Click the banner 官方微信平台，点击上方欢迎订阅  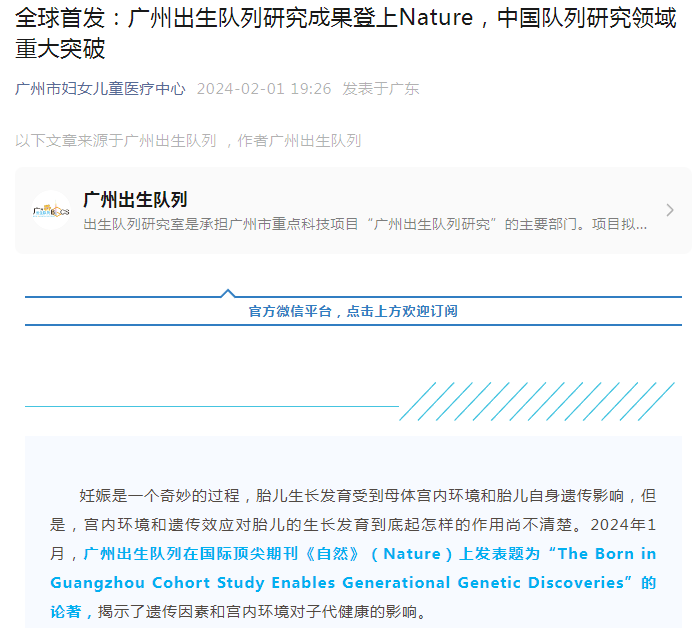click(x=353, y=311)
